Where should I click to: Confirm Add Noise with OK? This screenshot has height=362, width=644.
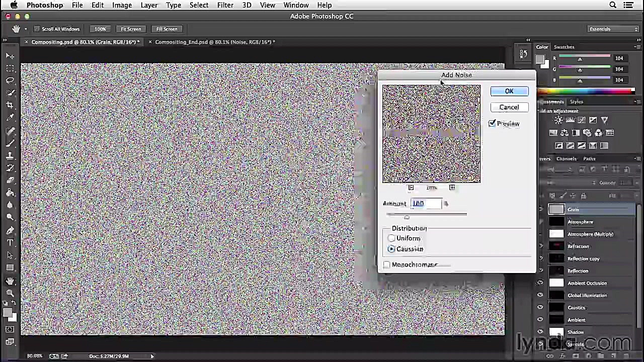(x=509, y=91)
